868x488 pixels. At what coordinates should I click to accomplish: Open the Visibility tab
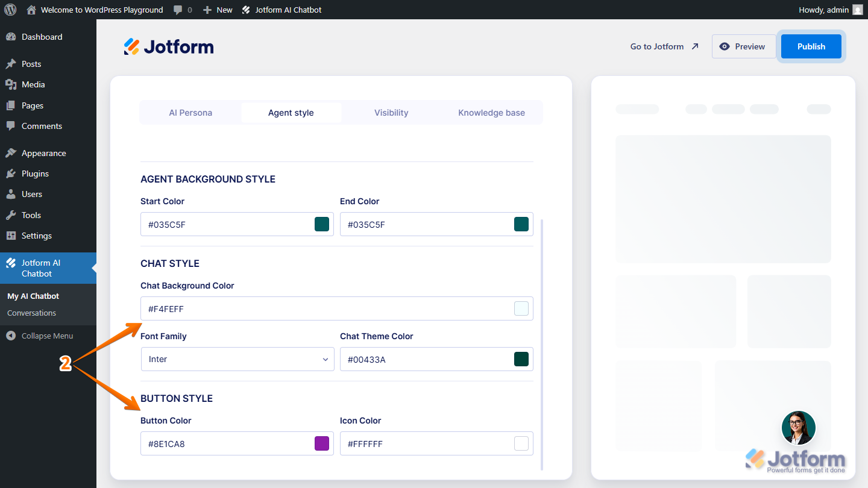[x=391, y=113]
